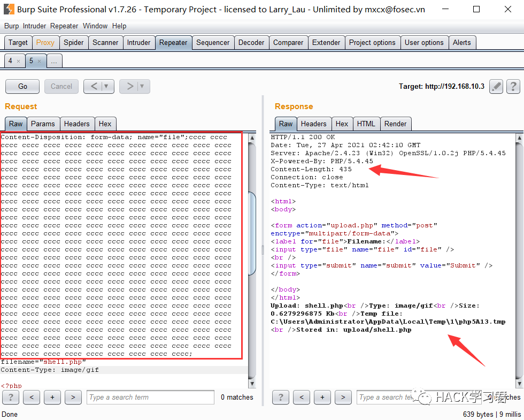Switch to the Sequencer tab
This screenshot has height=420, width=524.
tap(213, 43)
